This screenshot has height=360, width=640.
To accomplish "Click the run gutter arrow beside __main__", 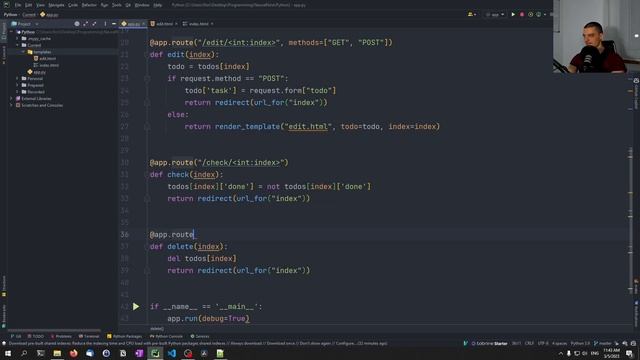I will 136,307.
